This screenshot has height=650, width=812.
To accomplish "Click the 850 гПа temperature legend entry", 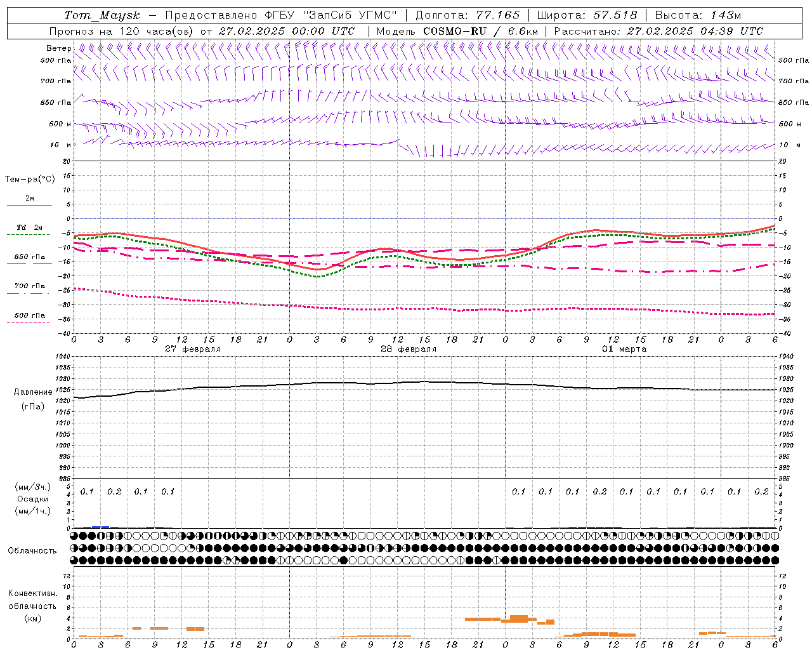I will click(30, 256).
